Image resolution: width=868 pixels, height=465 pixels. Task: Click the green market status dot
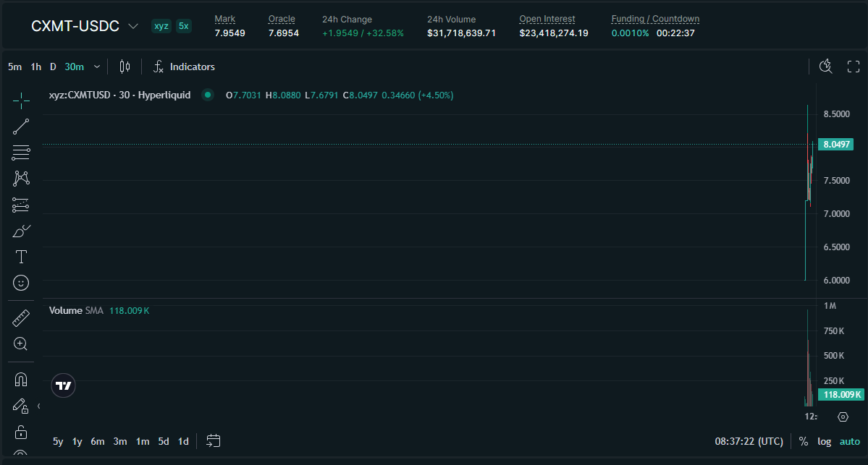[208, 95]
